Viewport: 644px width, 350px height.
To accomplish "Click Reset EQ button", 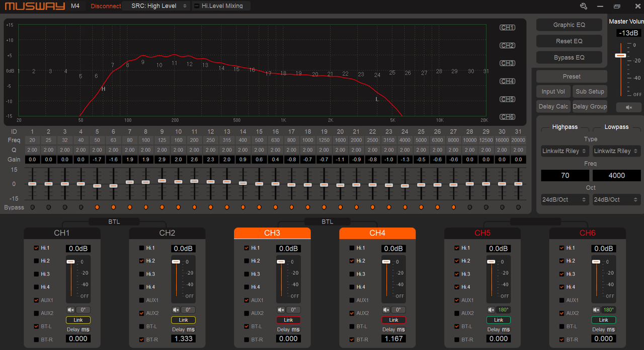I will pos(569,41).
